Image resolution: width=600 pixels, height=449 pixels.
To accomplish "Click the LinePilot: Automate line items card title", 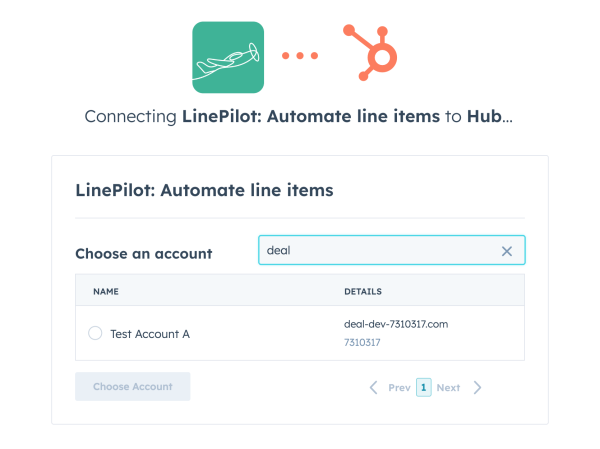I will pos(204,190).
